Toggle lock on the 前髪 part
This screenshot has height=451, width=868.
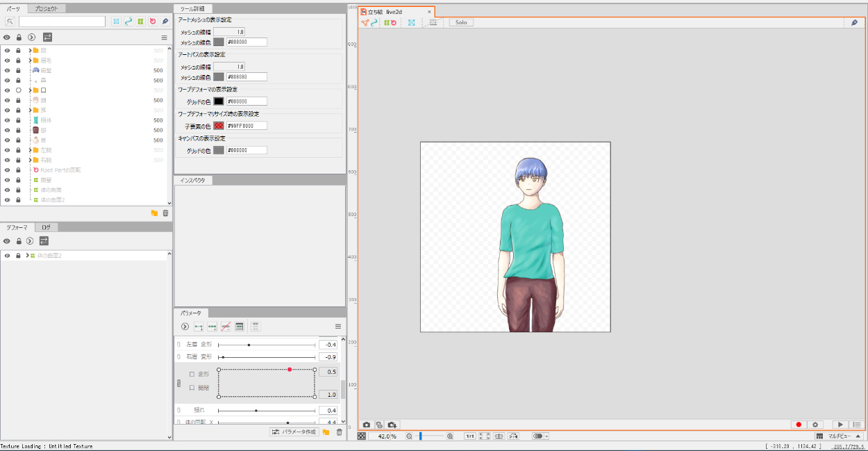(x=19, y=70)
